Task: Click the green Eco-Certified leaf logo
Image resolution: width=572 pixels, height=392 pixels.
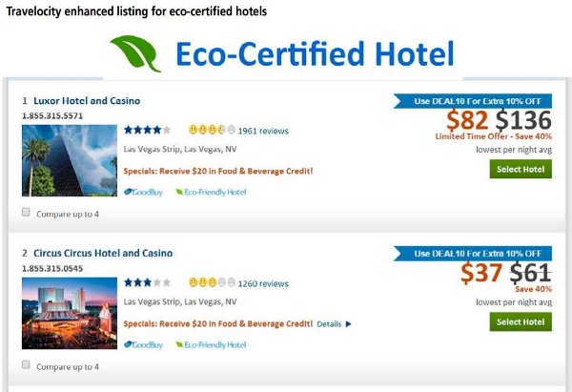Action: tap(135, 53)
